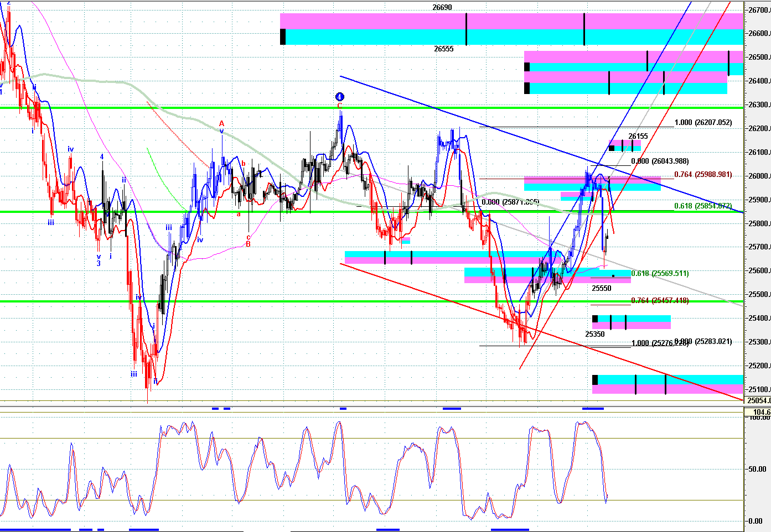
Task: Click the 50.00 oscillator axis label
Action: tap(757, 469)
